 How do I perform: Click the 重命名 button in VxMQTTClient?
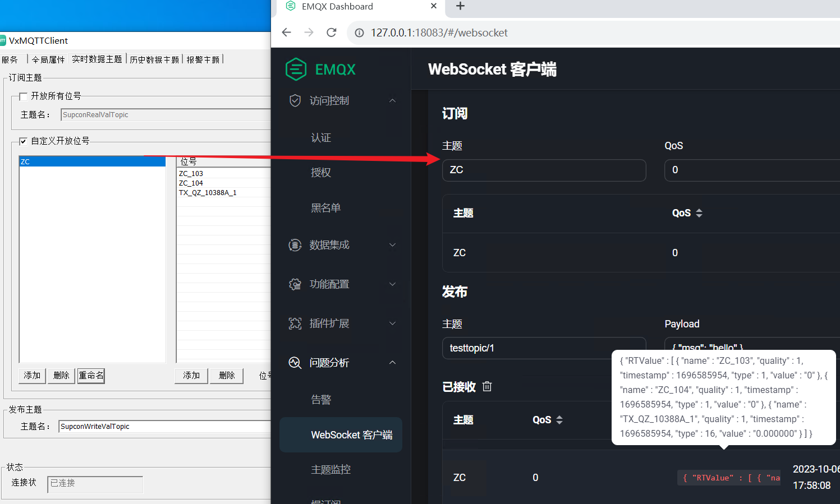[x=91, y=376]
